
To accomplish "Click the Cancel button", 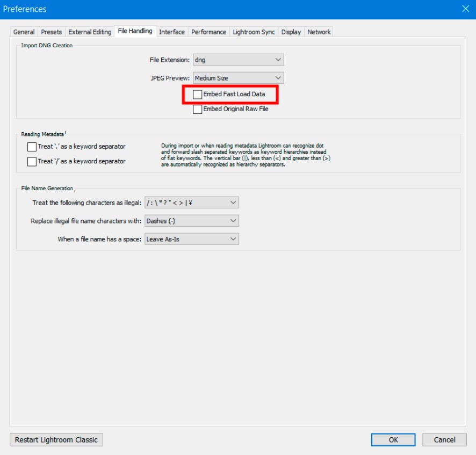I will [x=444, y=440].
